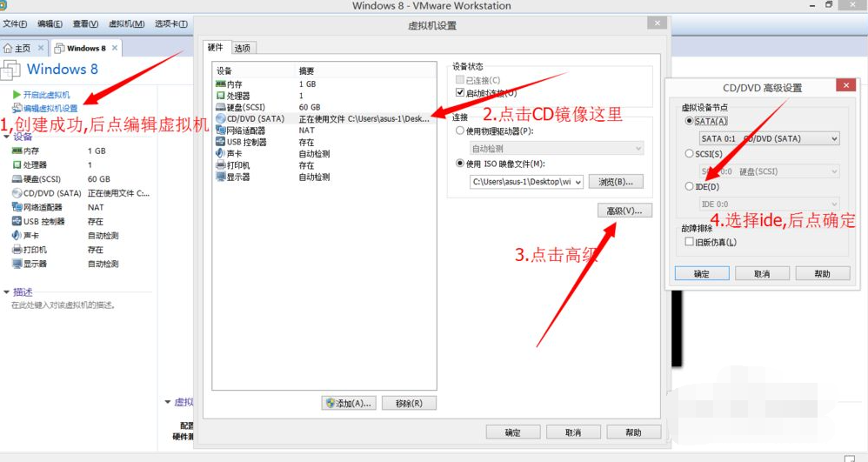The height and width of the screenshot is (462, 868).
Task: Click the processor icon in main window devices
Action: pyautogui.click(x=17, y=165)
